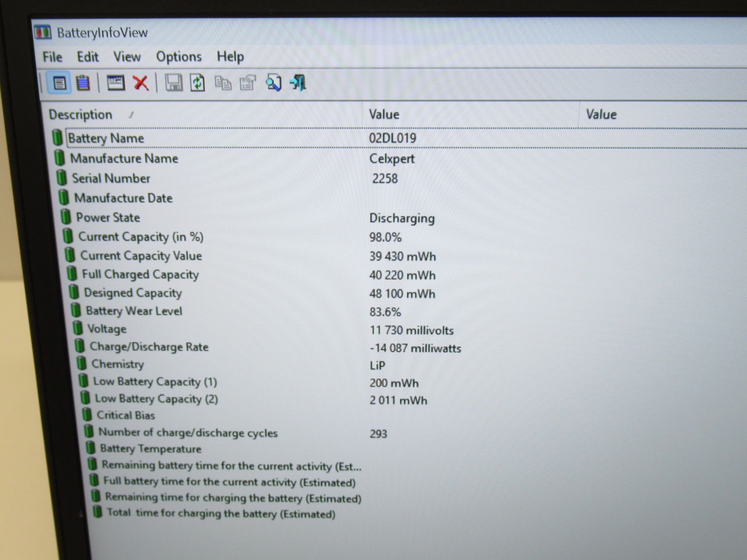Viewport: 747px width, 560px height.
Task: Click the Discharging power state value
Action: click(x=402, y=218)
